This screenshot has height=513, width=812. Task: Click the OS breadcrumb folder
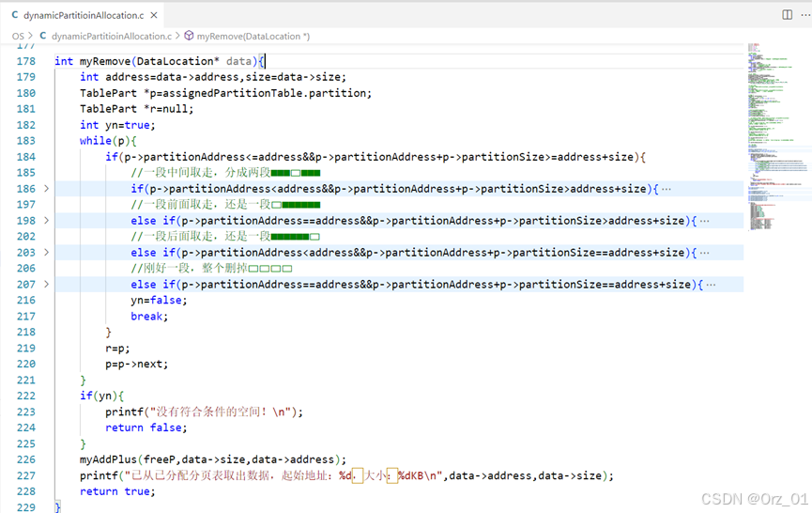click(x=18, y=37)
